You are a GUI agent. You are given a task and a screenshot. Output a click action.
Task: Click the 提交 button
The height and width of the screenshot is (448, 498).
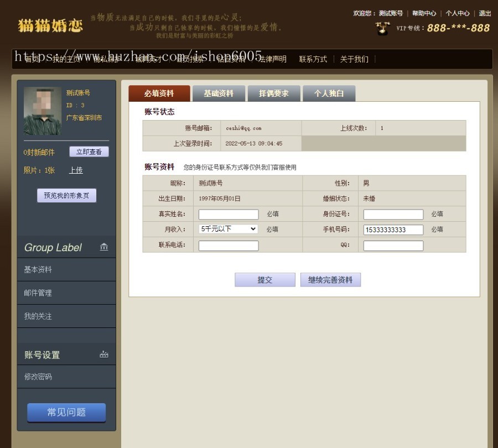(265, 280)
